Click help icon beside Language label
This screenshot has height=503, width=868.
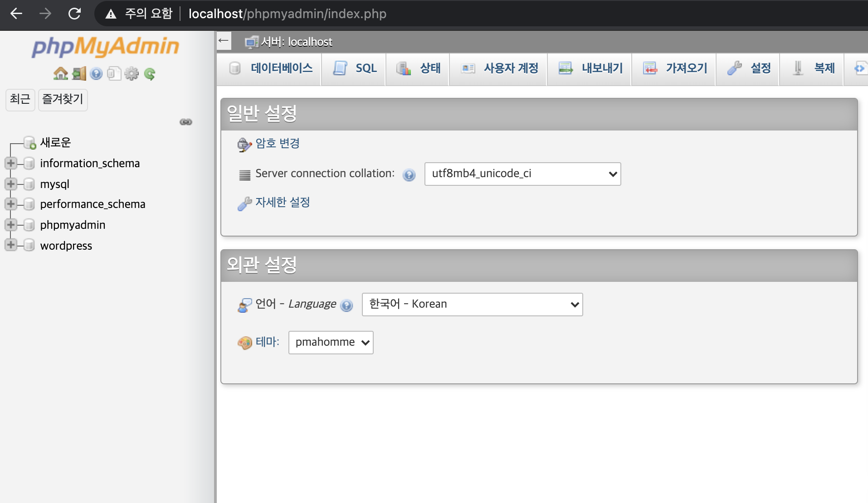click(346, 305)
